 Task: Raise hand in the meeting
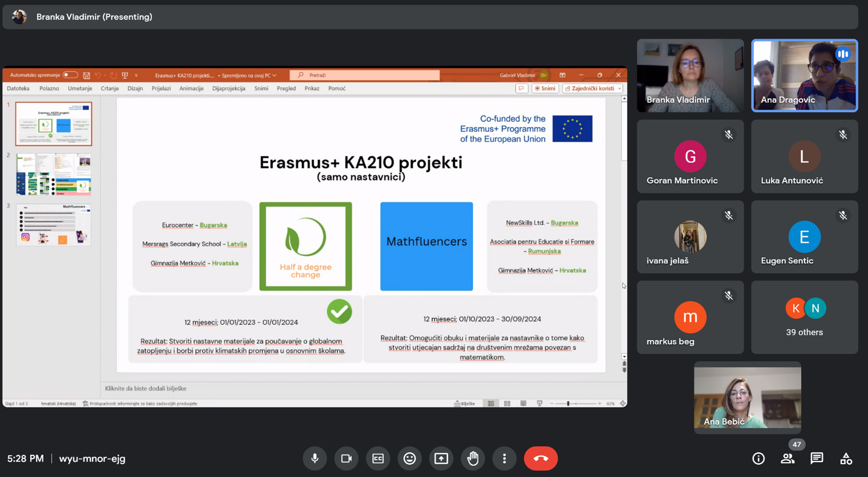pos(473,459)
